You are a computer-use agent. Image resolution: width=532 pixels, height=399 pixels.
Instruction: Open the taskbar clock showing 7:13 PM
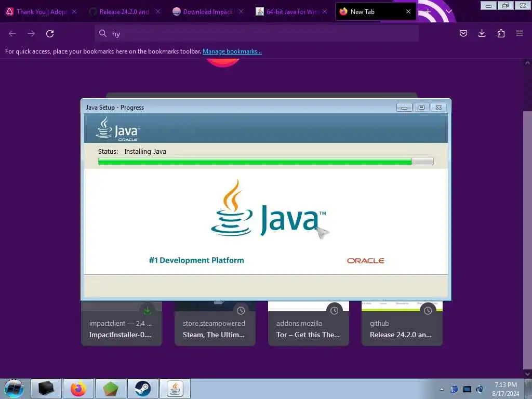pyautogui.click(x=506, y=389)
